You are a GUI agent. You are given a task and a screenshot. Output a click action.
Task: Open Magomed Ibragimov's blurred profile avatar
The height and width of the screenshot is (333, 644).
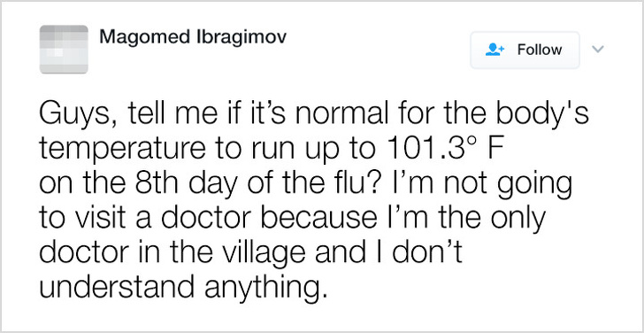click(64, 50)
